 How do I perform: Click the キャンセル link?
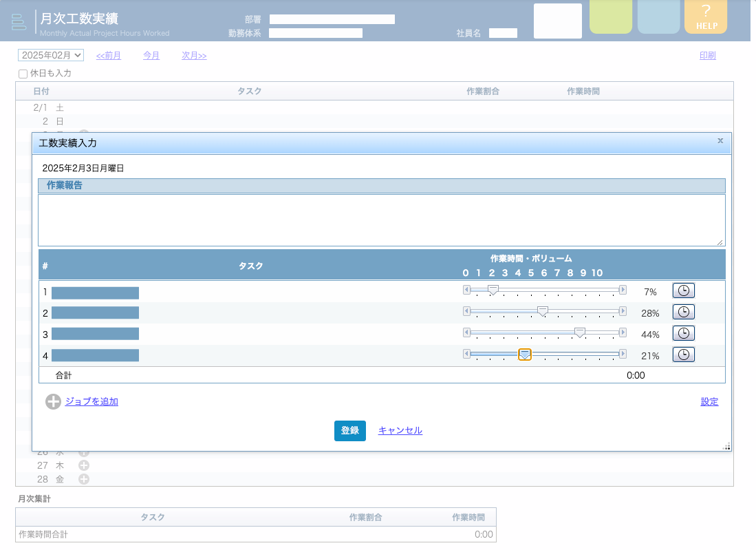[400, 430]
